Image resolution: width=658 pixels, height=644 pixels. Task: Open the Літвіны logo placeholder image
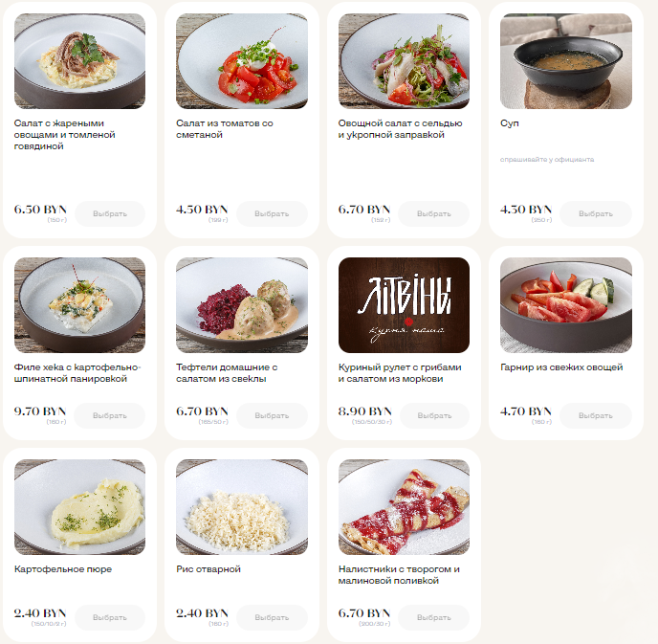[x=405, y=305]
